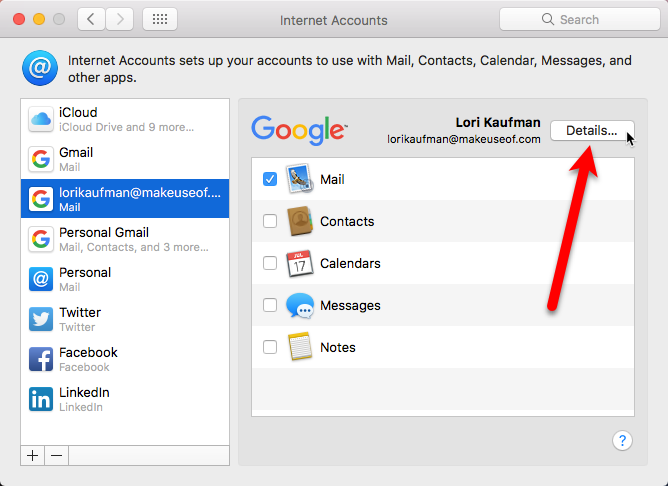Click the Notes notepad icon
Image resolution: width=668 pixels, height=486 pixels.
(300, 347)
